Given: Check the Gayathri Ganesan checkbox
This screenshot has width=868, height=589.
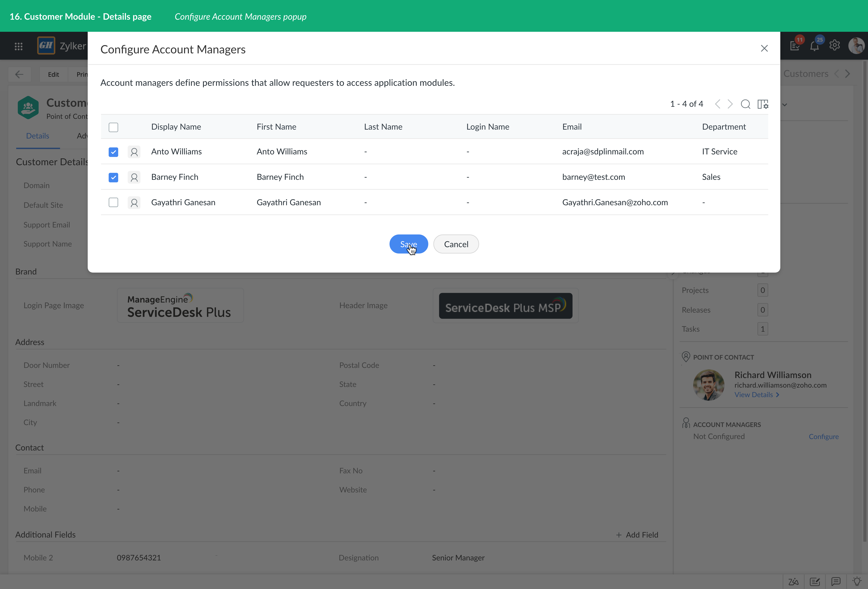Looking at the screenshot, I should pos(113,202).
